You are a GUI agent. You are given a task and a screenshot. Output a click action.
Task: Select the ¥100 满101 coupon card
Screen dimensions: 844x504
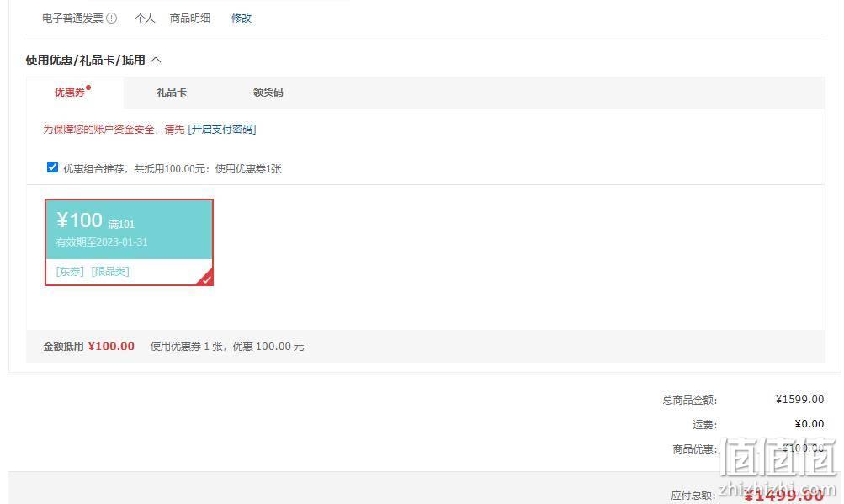click(130, 242)
